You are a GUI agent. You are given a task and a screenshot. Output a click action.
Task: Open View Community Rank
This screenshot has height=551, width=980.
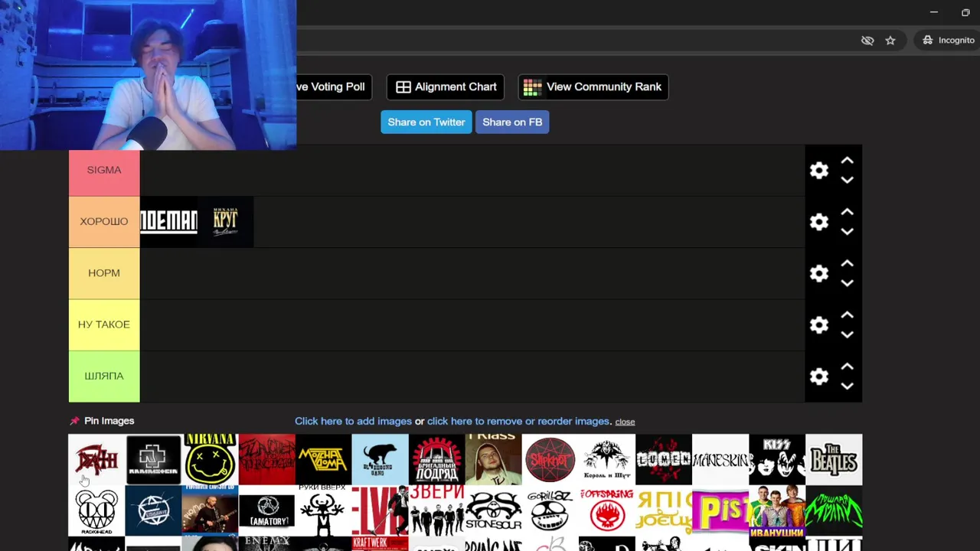[x=593, y=87]
